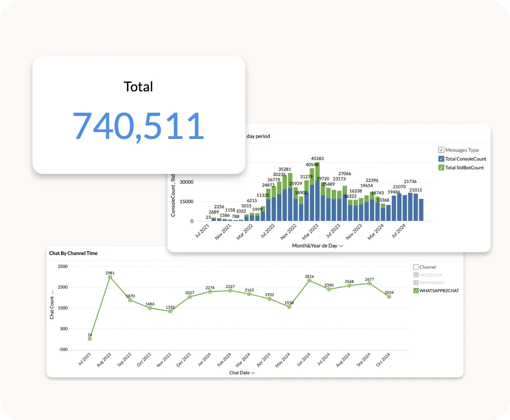Check the Channel legend checkbox
The width and height of the screenshot is (510, 420).
pos(416,267)
